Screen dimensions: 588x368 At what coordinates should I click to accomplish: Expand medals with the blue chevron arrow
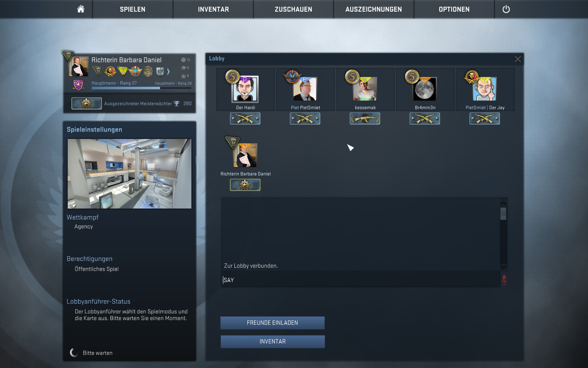pyautogui.click(x=168, y=71)
